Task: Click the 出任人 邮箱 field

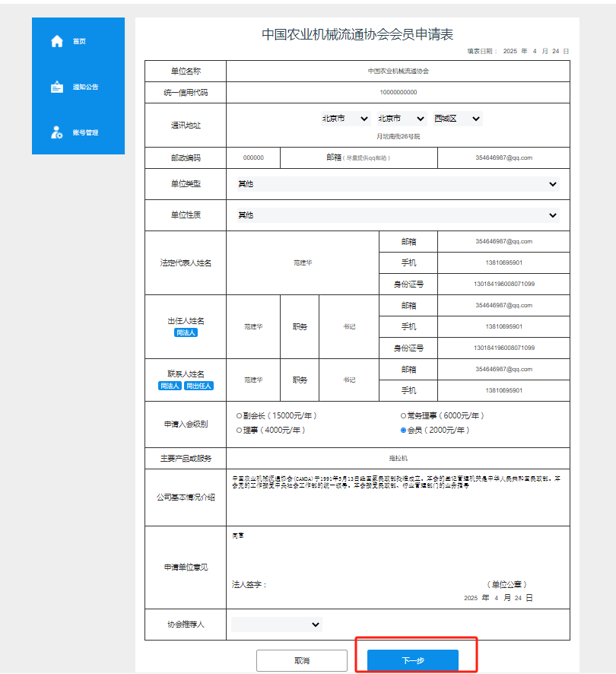Action: pyautogui.click(x=503, y=305)
